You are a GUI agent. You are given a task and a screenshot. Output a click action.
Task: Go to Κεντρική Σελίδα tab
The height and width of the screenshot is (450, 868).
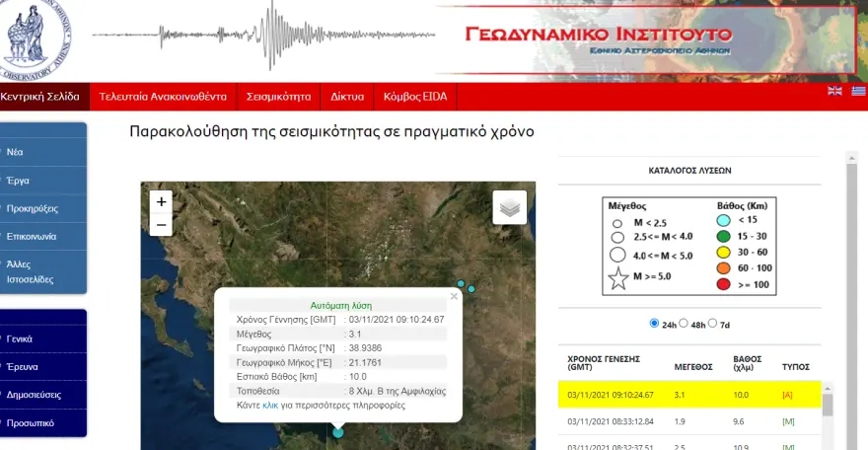[39, 97]
